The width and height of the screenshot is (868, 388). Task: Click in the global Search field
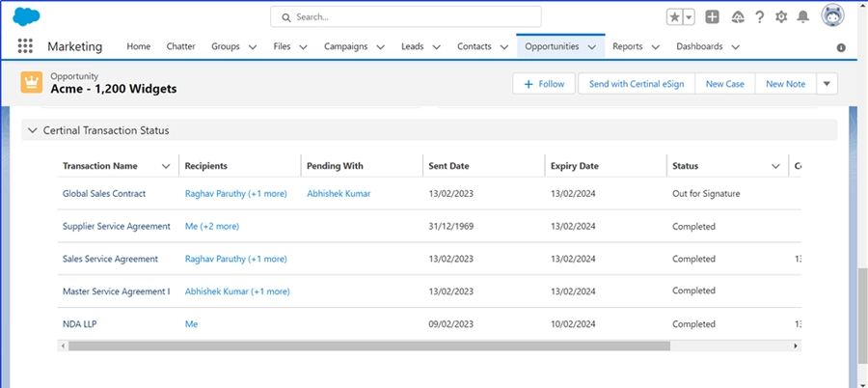click(406, 16)
